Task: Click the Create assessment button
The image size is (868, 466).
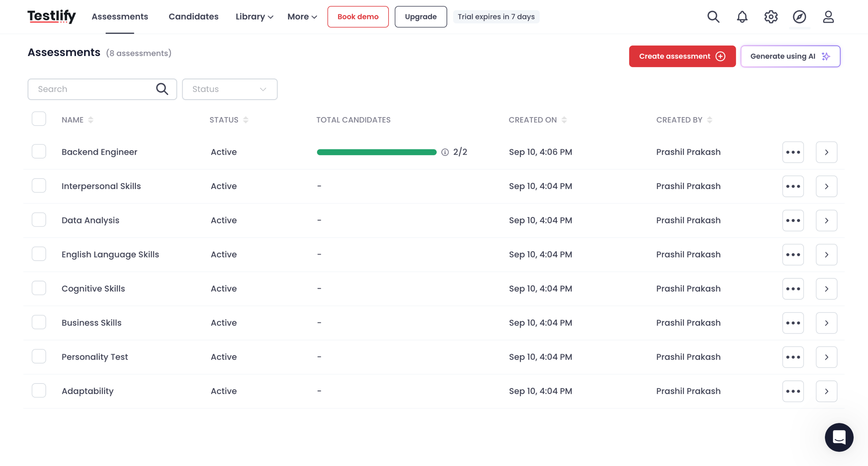Action: 682,56
